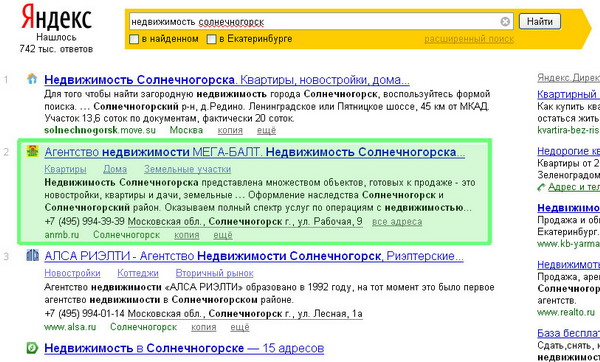Open 'База беспла' ad title in sidebar
Viewport: 600px width, 362px height.
pyautogui.click(x=569, y=333)
